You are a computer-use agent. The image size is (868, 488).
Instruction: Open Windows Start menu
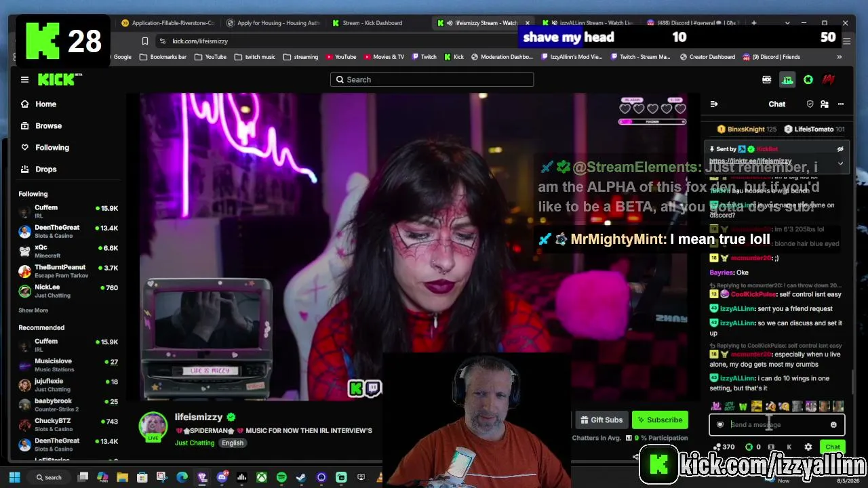[14, 477]
